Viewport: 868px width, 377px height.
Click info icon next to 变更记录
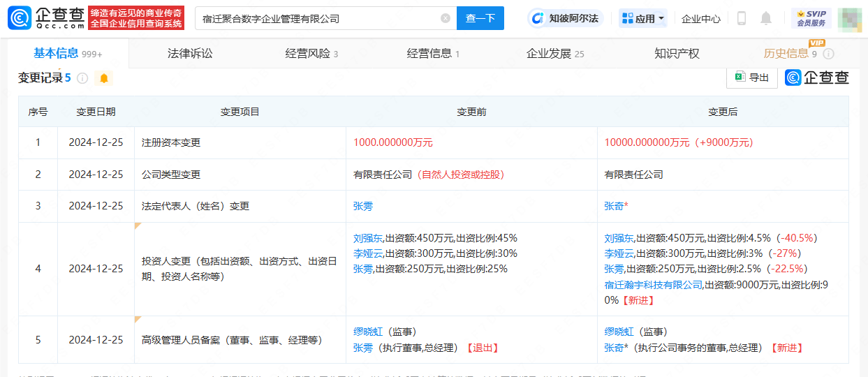(82, 78)
